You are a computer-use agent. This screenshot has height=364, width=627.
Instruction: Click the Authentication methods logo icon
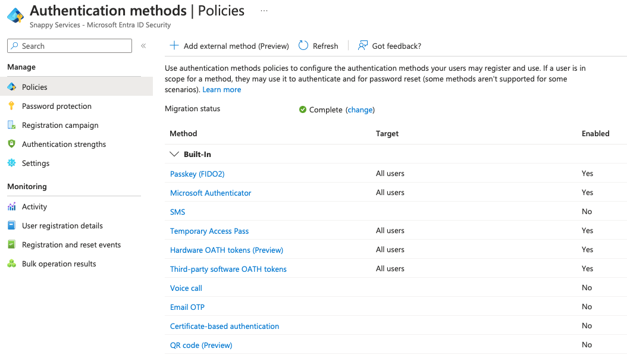(15, 15)
